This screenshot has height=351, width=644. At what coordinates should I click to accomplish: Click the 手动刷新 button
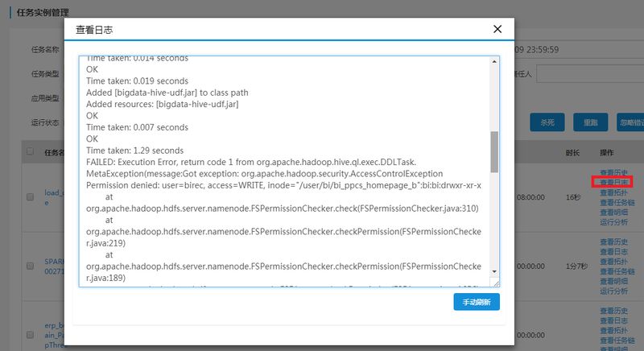pos(477,302)
